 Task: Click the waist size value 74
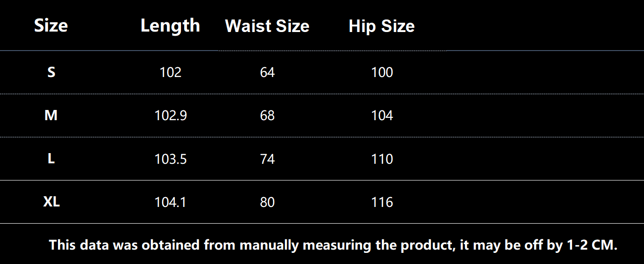(267, 159)
